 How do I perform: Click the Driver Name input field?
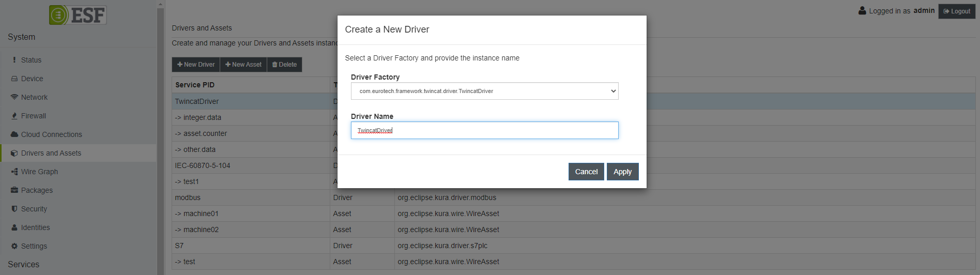(484, 130)
